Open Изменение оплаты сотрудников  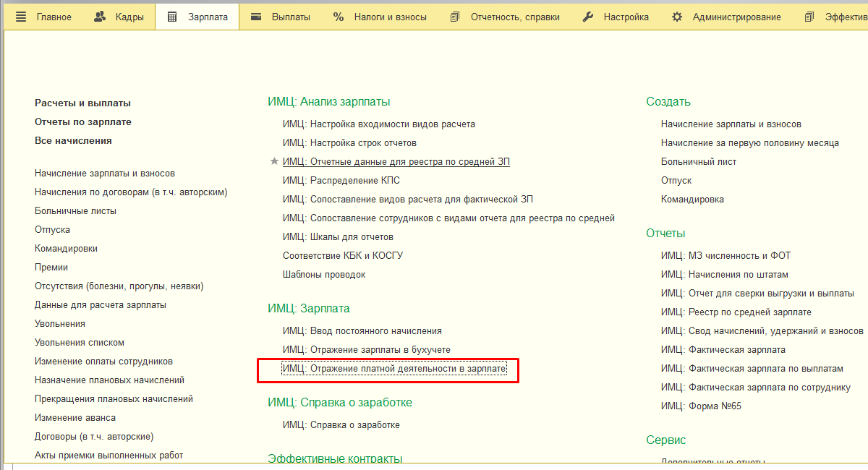pyautogui.click(x=103, y=362)
